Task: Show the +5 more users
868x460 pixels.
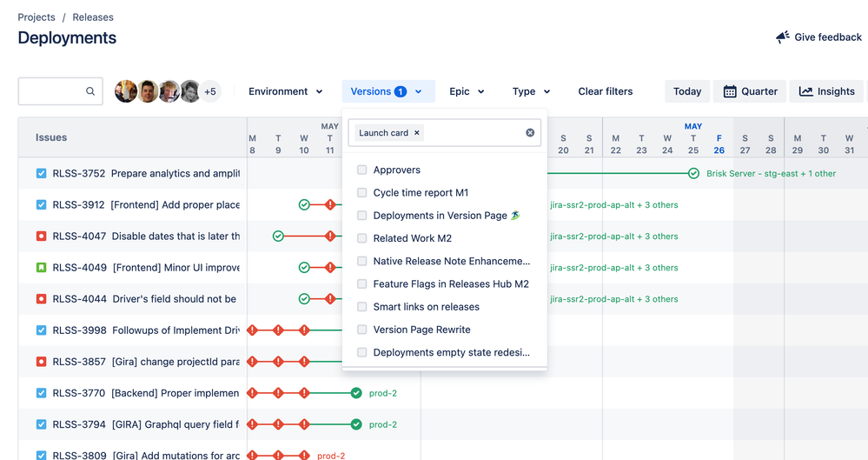Action: 210,91
